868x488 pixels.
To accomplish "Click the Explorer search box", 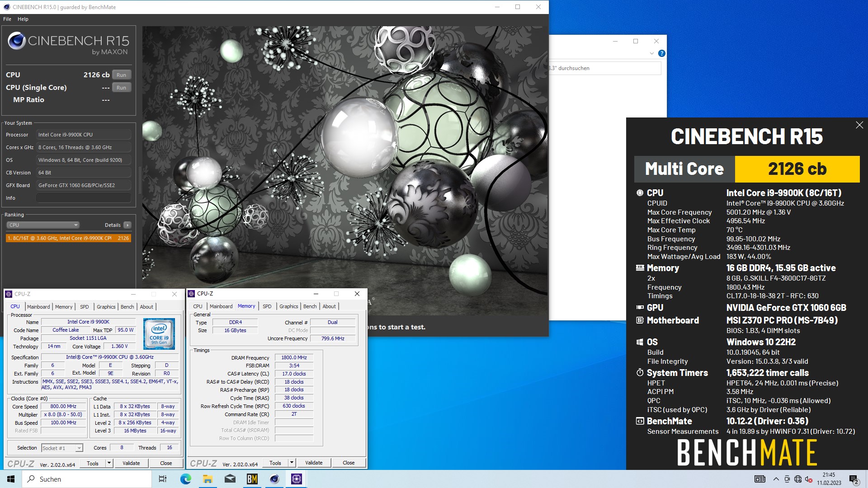I will click(605, 68).
